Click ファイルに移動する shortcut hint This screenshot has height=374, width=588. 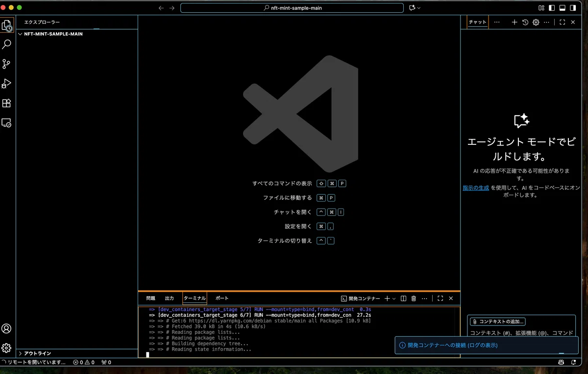pyautogui.click(x=288, y=198)
